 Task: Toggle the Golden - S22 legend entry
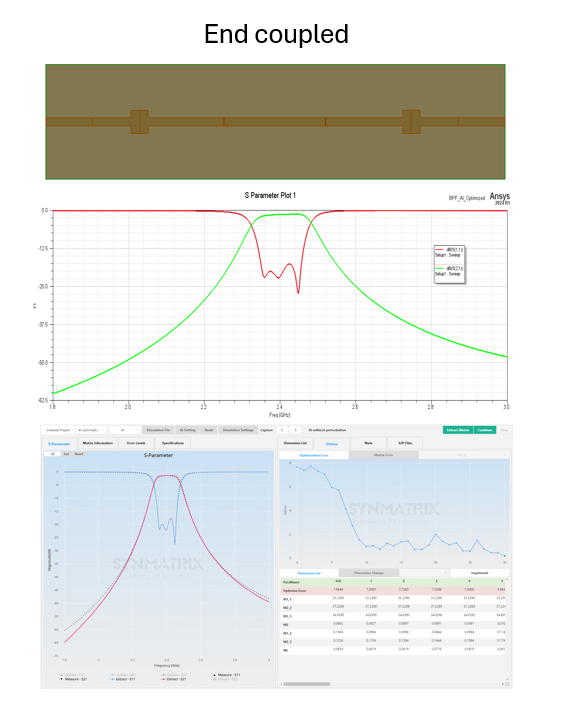174,675
